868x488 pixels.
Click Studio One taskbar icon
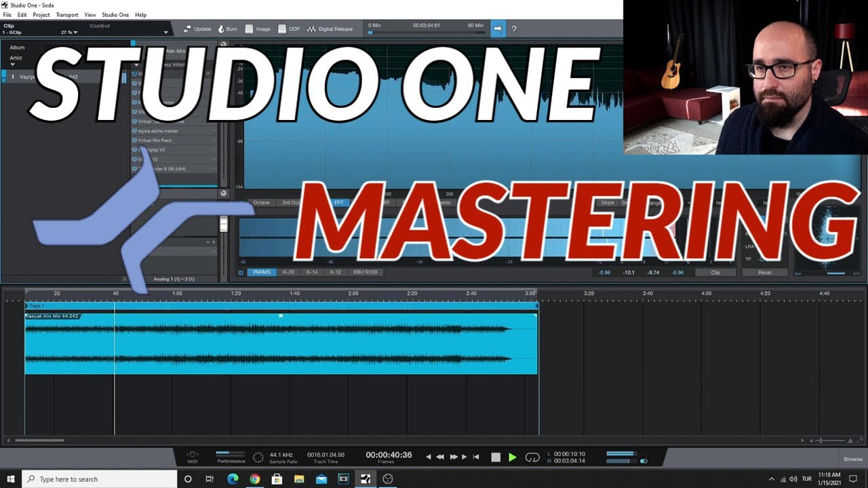(366, 479)
